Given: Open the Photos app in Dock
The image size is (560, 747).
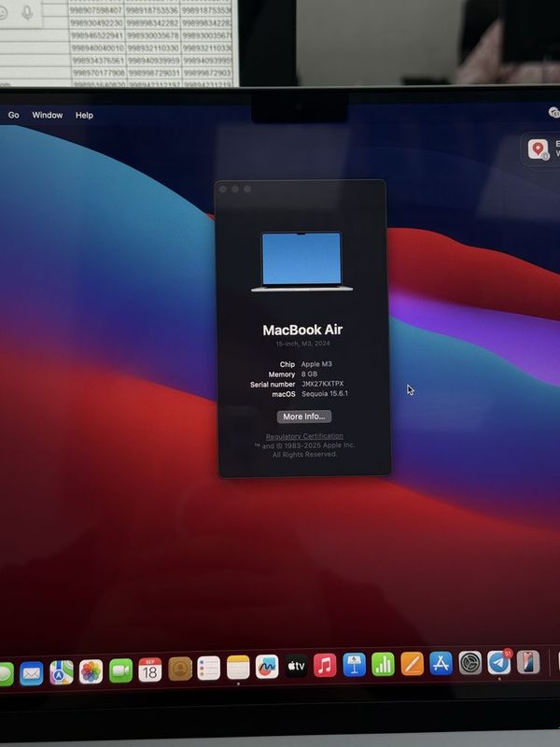Looking at the screenshot, I should (91, 671).
